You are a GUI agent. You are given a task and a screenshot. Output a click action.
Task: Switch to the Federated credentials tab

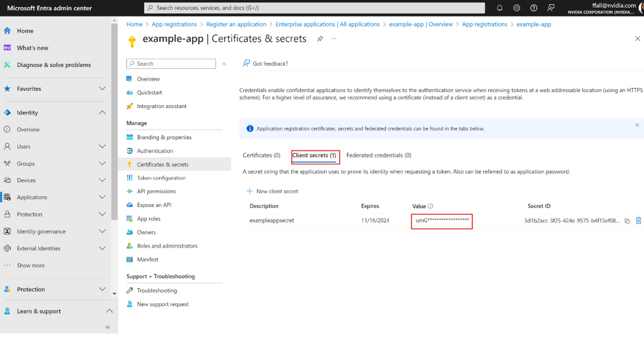click(x=378, y=155)
